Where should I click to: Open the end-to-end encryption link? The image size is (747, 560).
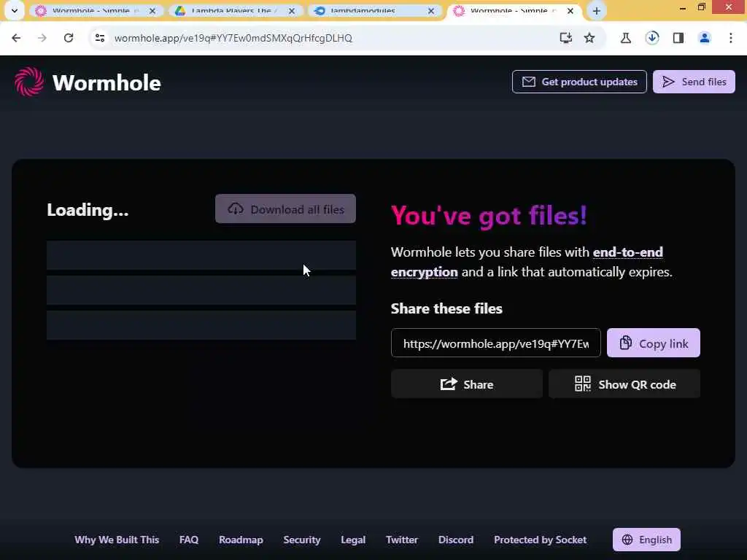click(x=527, y=262)
